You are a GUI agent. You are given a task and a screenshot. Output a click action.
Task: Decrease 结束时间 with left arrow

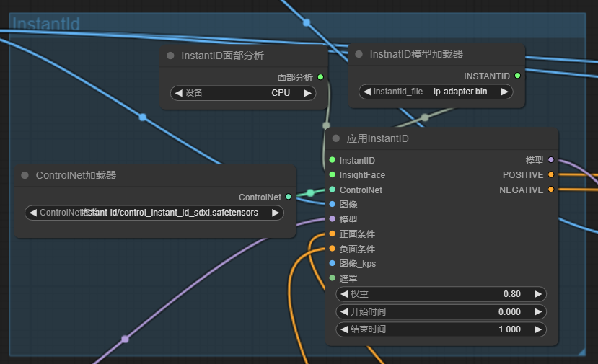(x=344, y=329)
